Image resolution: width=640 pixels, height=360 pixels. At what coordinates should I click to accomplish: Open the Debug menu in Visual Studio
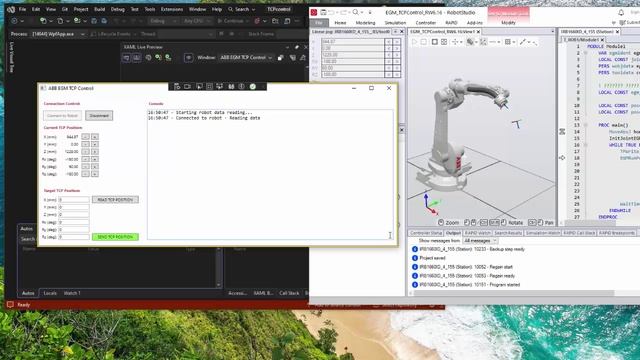(x=118, y=9)
